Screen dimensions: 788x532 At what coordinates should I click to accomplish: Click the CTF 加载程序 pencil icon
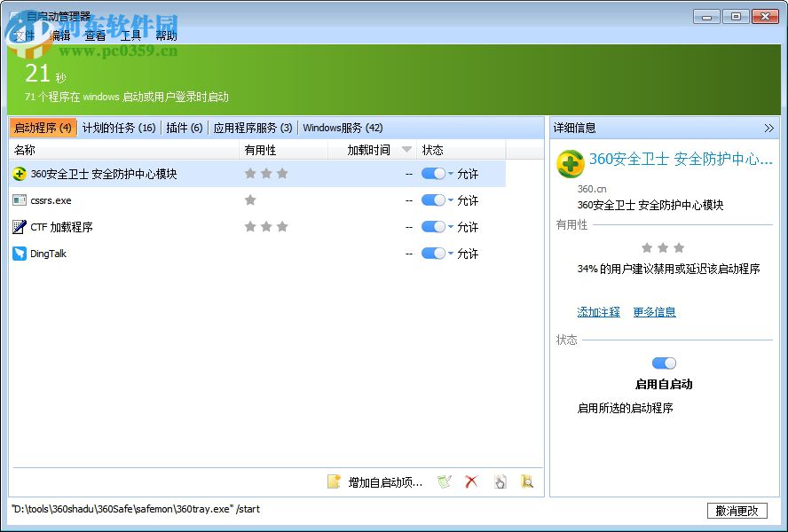click(x=21, y=227)
